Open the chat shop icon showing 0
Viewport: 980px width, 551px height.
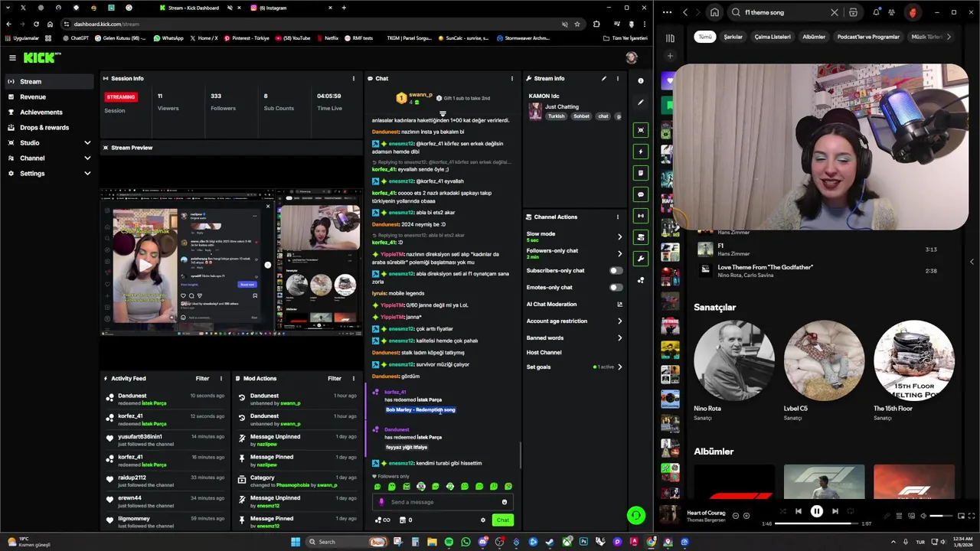point(406,520)
